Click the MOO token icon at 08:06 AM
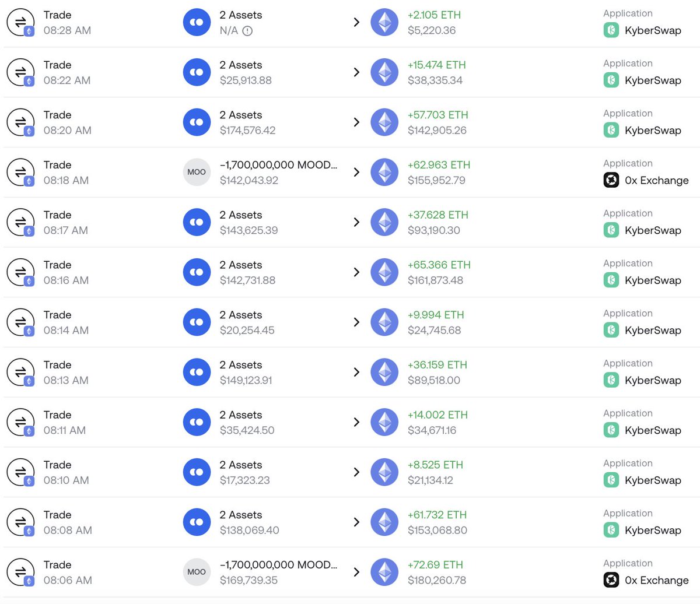Image resolution: width=700 pixels, height=604 pixels. pos(197,572)
